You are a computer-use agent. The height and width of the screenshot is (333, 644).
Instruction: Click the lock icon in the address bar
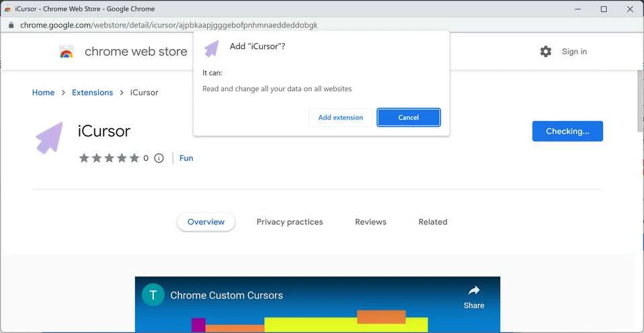click(11, 26)
